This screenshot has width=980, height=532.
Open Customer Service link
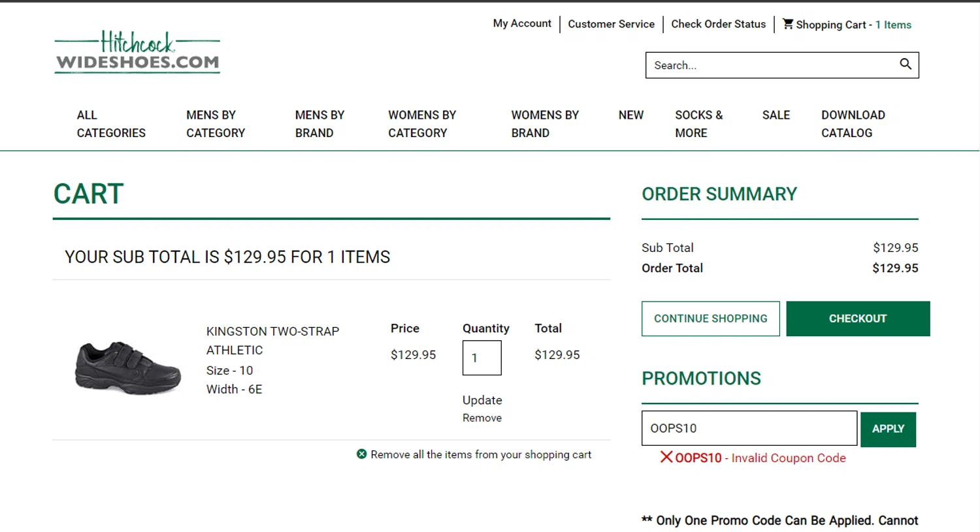pyautogui.click(x=611, y=24)
